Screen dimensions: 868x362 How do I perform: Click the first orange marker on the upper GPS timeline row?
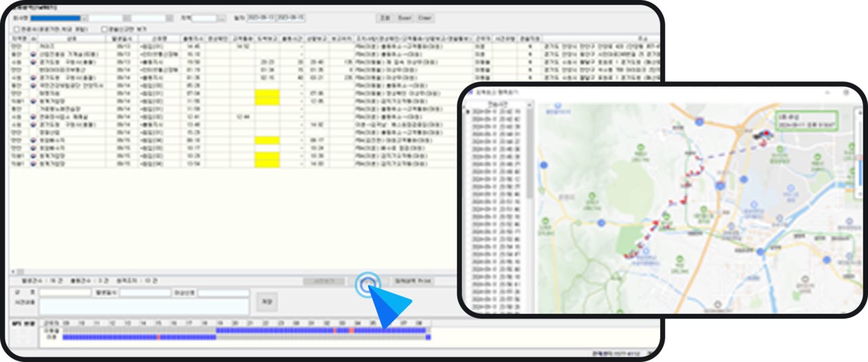(335, 330)
